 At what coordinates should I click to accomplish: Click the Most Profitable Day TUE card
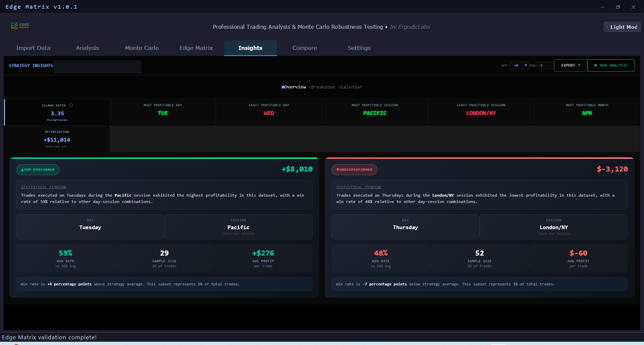163,112
